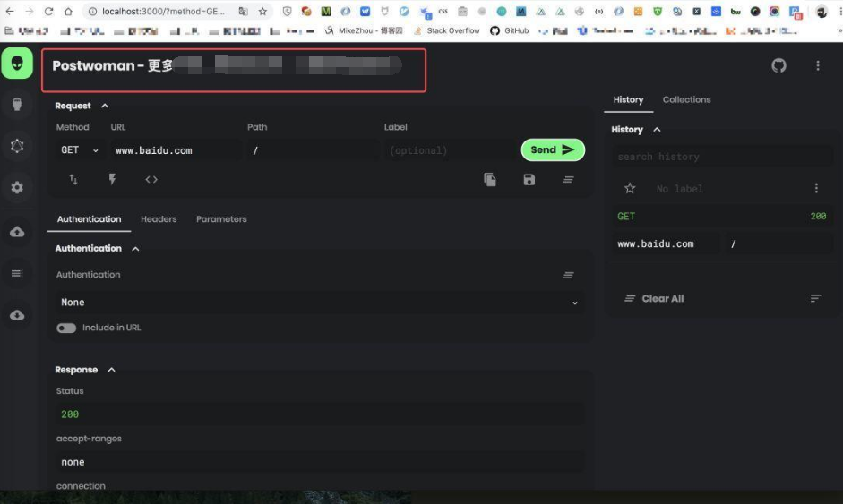
Task: Click the lightning bolt icon under Method
Action: point(112,179)
